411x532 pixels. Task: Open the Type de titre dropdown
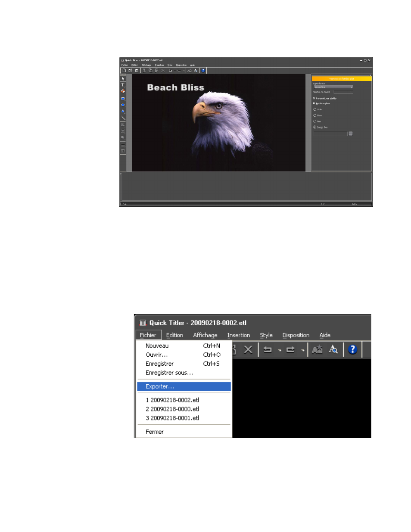pyautogui.click(x=333, y=87)
